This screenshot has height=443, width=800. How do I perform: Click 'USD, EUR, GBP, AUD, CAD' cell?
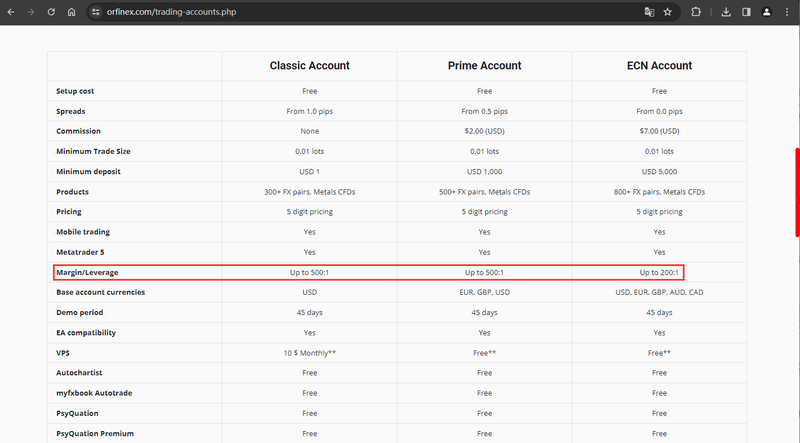(x=659, y=292)
